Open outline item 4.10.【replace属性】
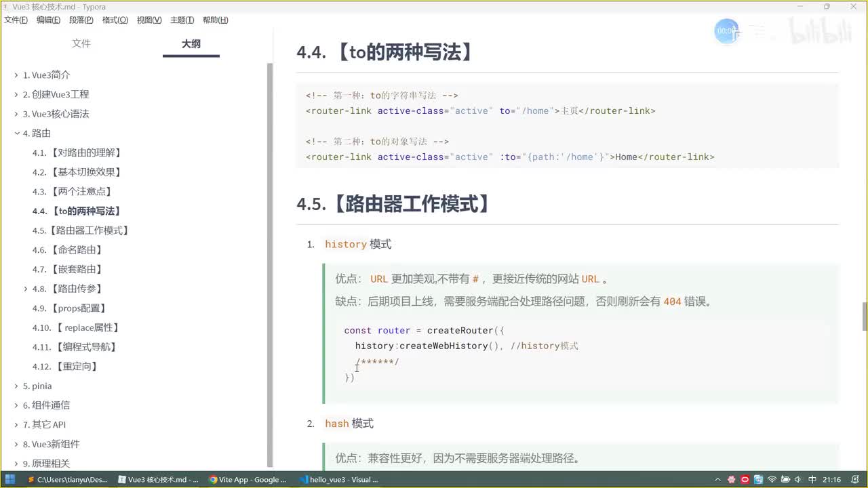The width and height of the screenshot is (868, 488). [x=78, y=327]
